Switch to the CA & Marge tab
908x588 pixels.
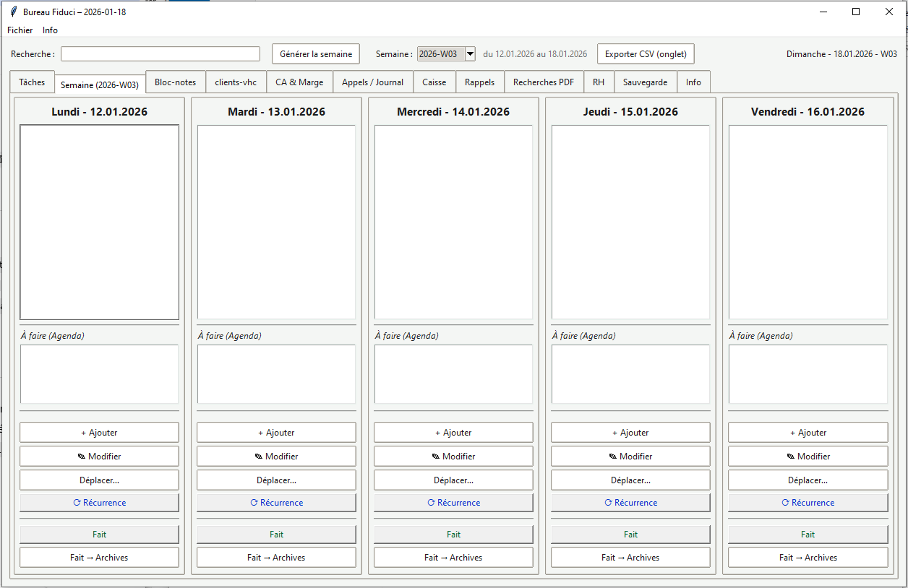(299, 82)
